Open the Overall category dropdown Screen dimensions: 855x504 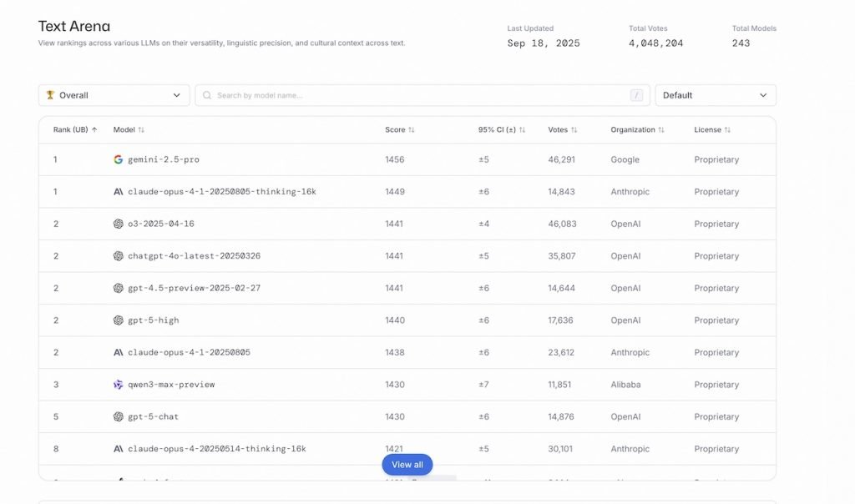[x=114, y=95]
